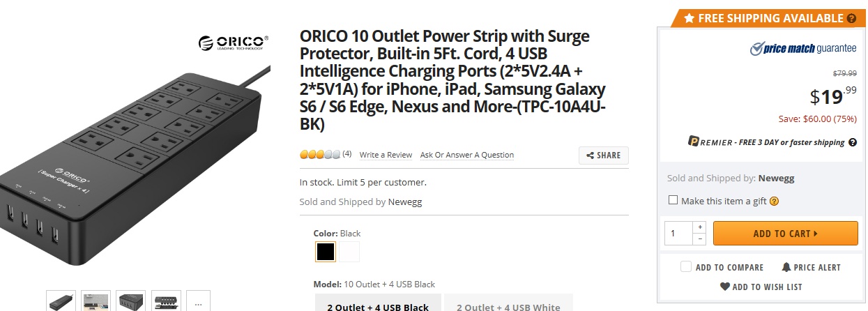Click the Add to Cart button
The height and width of the screenshot is (311, 868).
(785, 234)
